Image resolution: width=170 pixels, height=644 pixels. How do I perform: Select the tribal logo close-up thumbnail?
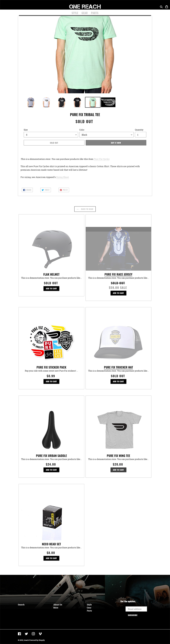(x=108, y=102)
